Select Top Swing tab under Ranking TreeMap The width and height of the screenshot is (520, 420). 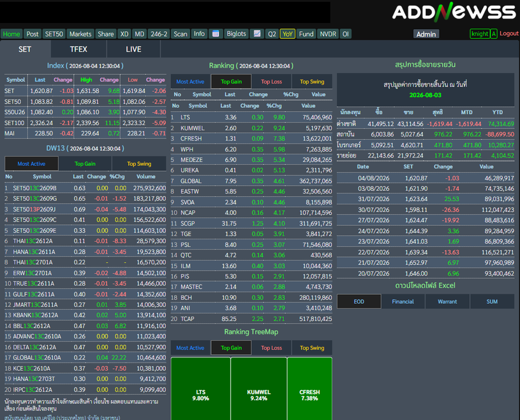[x=312, y=348]
